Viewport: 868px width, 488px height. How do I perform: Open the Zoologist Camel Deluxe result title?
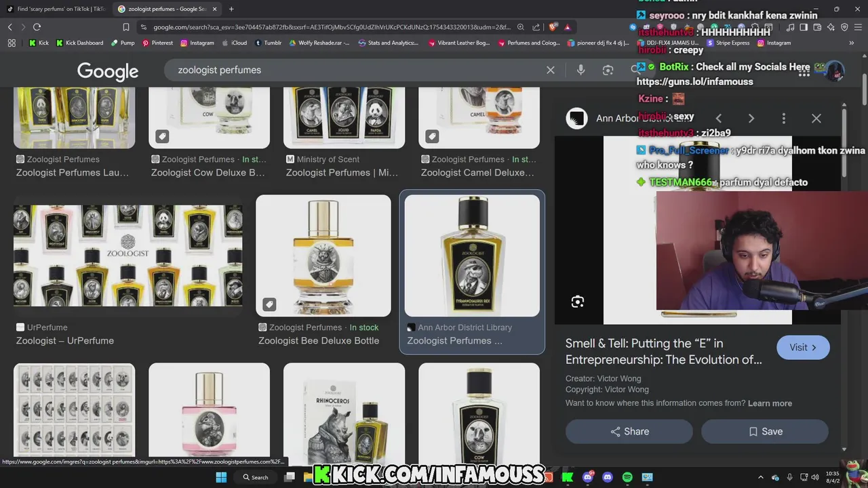[477, 172]
